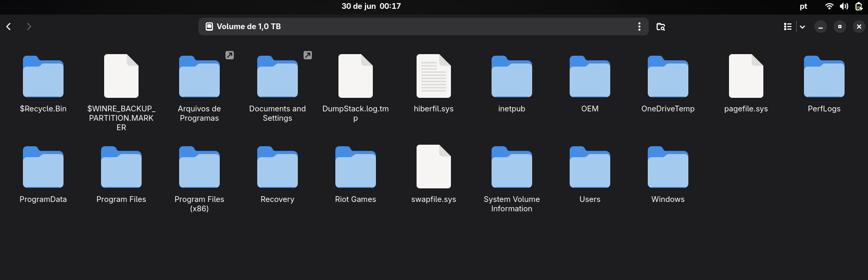Close the file manager window
The image size is (868, 280).
(859, 27)
